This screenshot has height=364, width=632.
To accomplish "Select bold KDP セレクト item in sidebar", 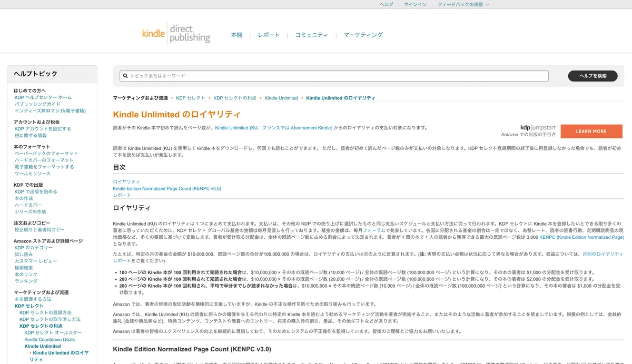I will pos(29,306).
